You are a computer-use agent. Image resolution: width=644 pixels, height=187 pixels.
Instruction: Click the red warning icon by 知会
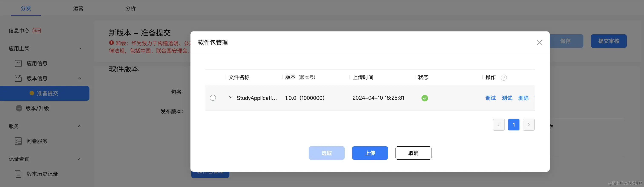tap(112, 43)
